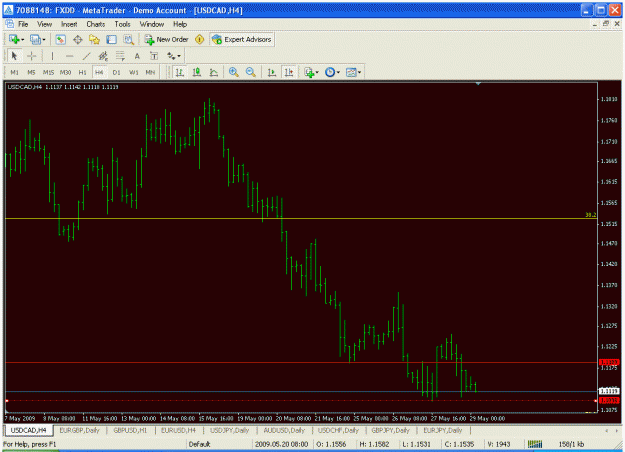Switch to the EURGBP,Daily chart tab
Screen dimensions: 625x452
(x=79, y=430)
